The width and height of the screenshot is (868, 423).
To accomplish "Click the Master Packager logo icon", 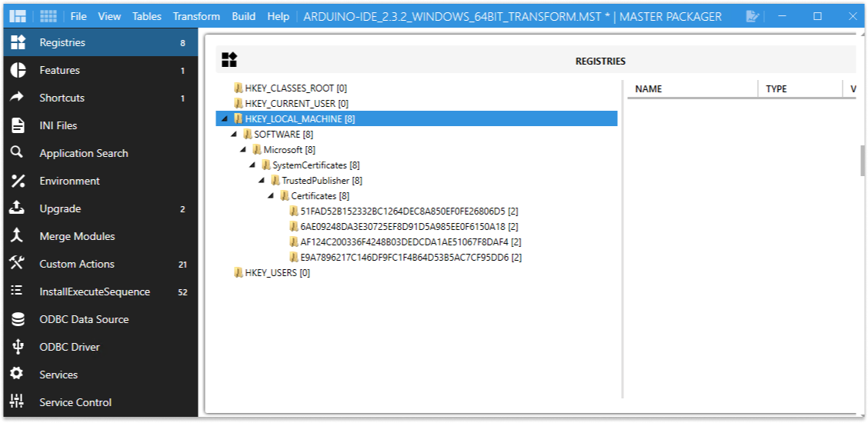I will [x=18, y=16].
